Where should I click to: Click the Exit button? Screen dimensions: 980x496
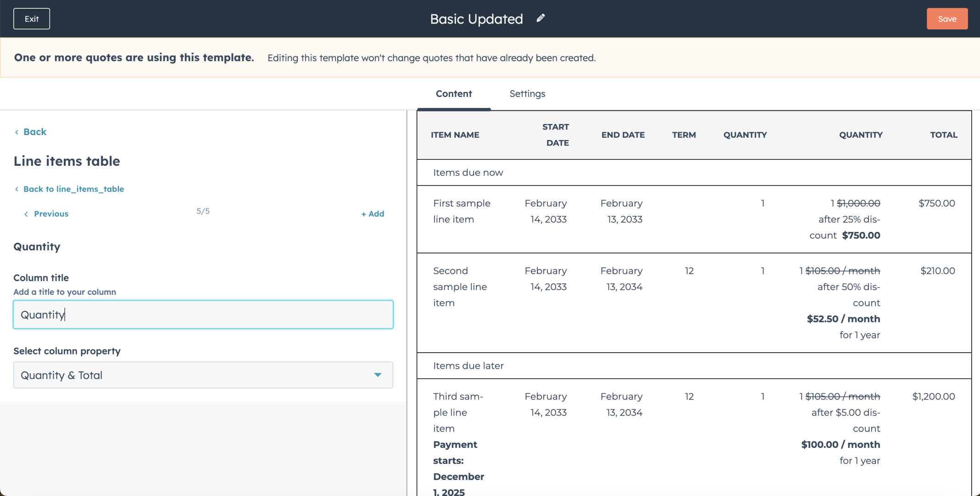point(32,19)
